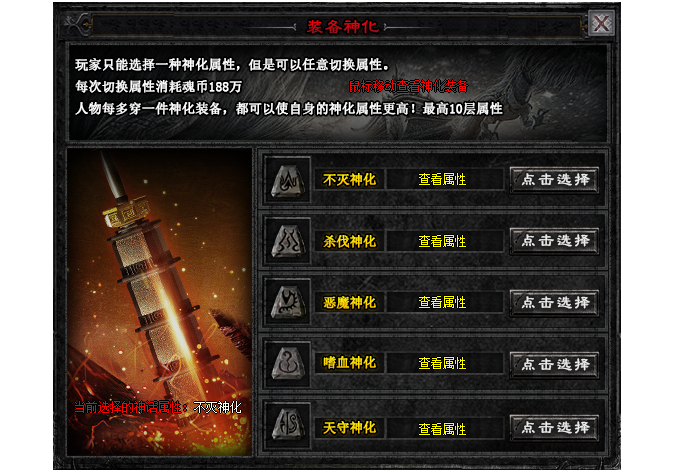View attributes (查看属性) for 恶魔神化

click(x=442, y=302)
